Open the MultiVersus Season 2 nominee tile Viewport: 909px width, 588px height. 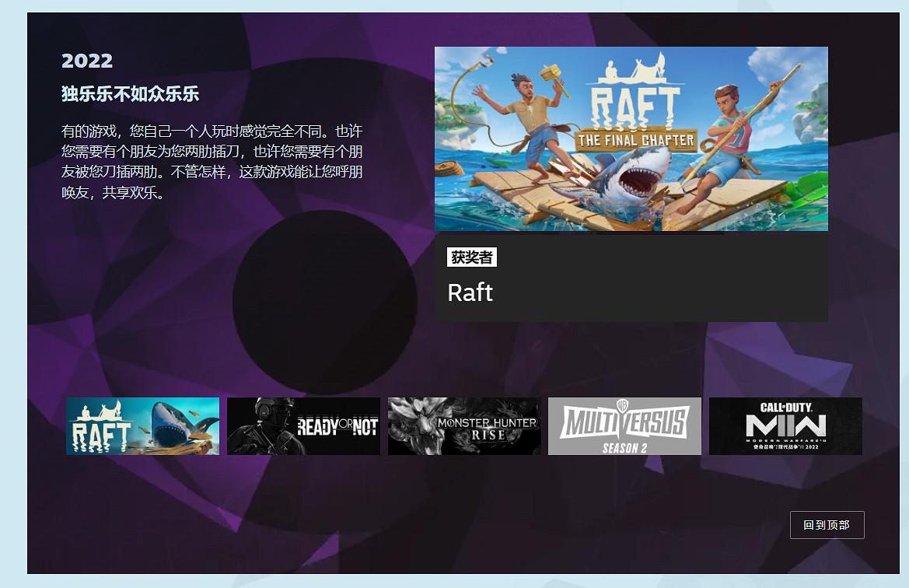coord(624,425)
